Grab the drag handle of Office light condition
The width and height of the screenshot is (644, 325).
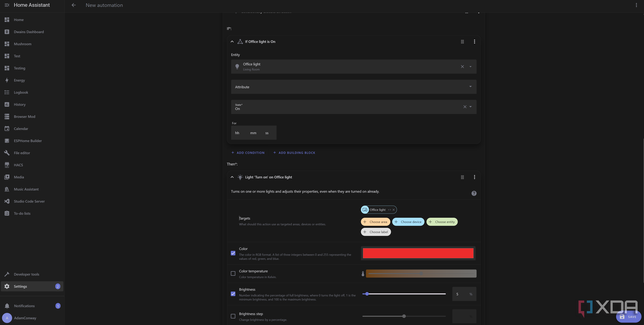coord(462,42)
